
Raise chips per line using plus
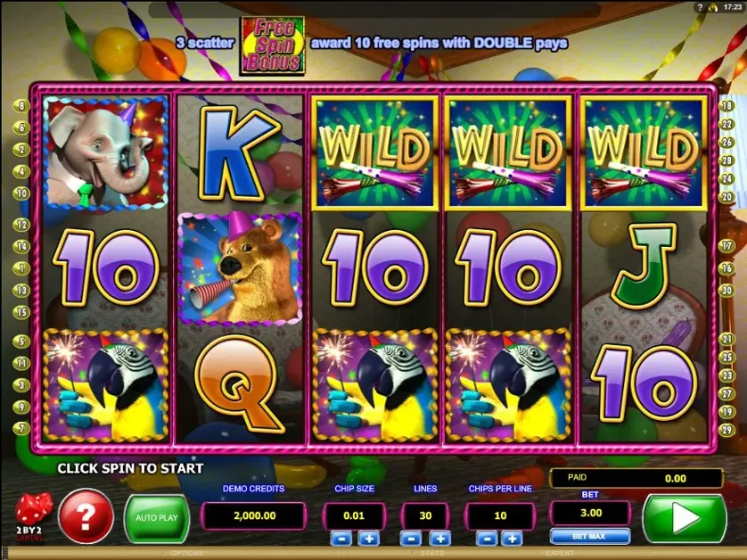click(513, 539)
